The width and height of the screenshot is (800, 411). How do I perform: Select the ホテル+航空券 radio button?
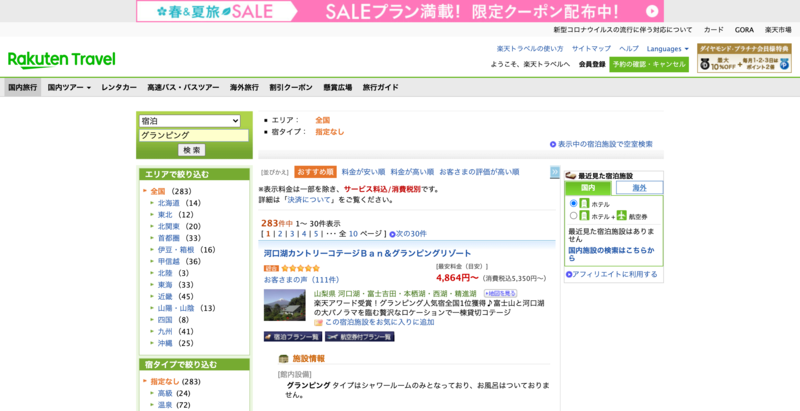[x=573, y=216]
